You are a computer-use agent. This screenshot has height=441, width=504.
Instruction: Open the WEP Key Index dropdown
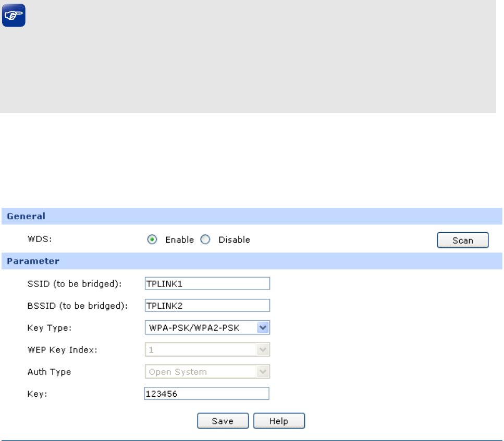point(207,349)
